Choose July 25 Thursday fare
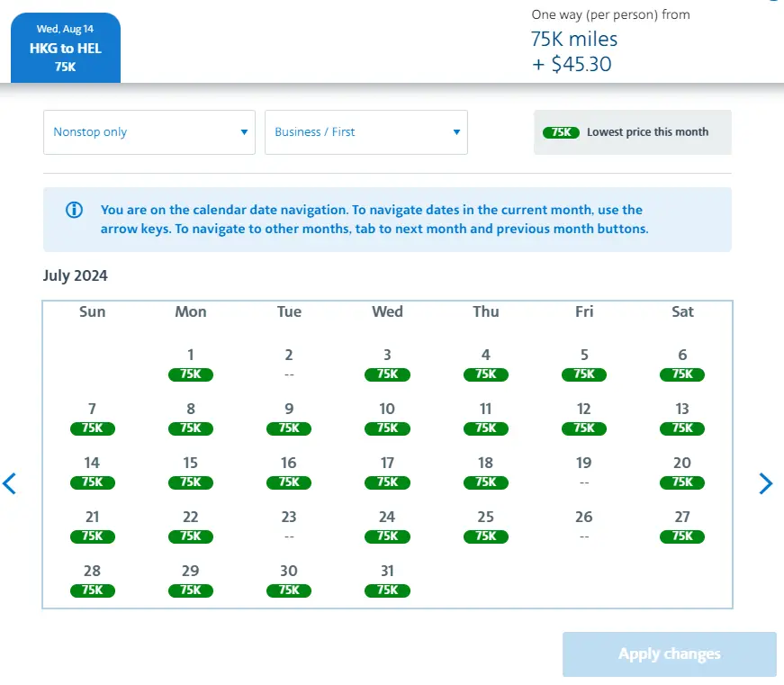Screen dimensions: 784x685 pyautogui.click(x=485, y=526)
